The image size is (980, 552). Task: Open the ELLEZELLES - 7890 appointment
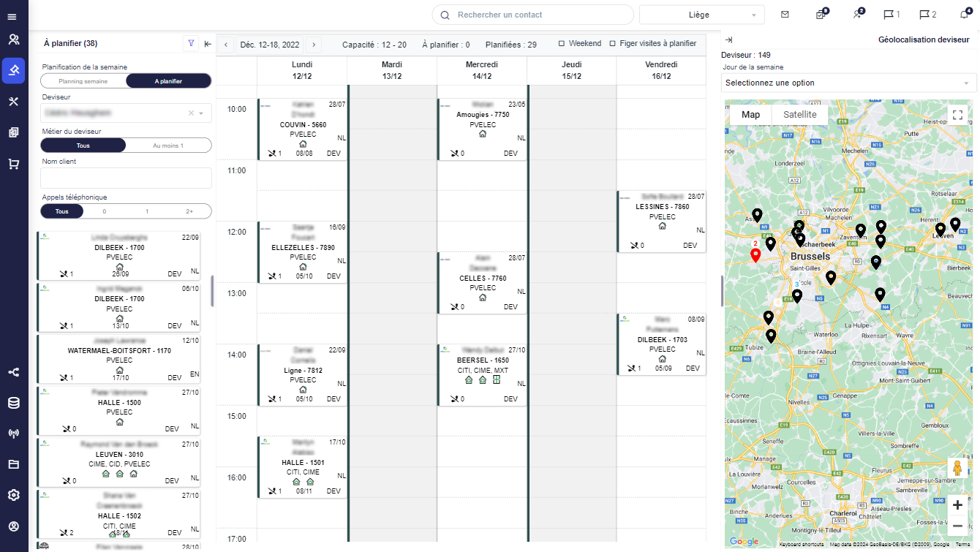click(x=302, y=252)
